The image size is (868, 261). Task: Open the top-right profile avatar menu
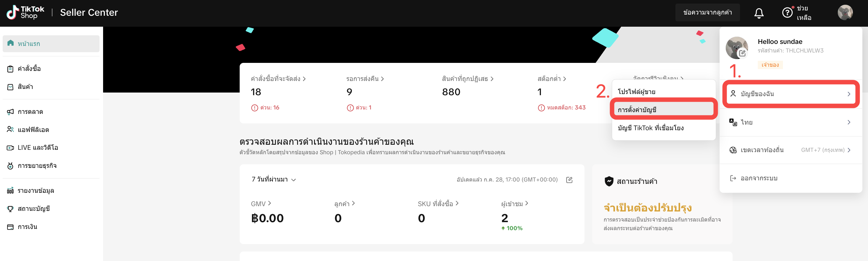pyautogui.click(x=845, y=12)
